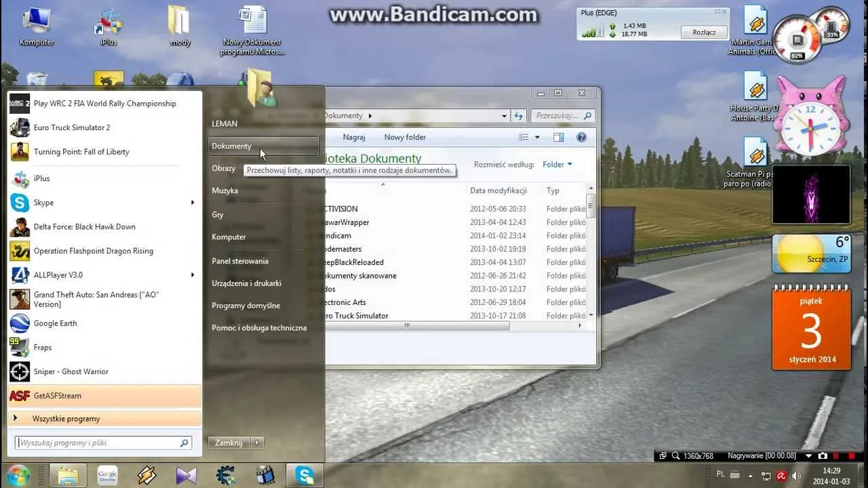Launch Euro Truck Simulator 2 from Start menu

click(105, 127)
